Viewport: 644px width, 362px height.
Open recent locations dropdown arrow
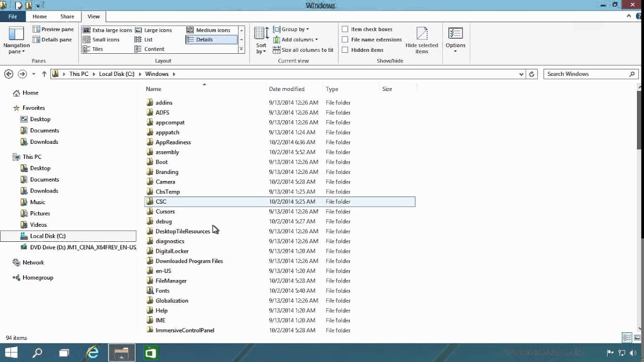34,74
